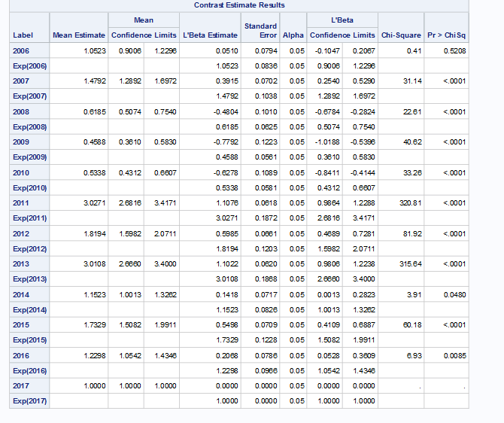The width and height of the screenshot is (504, 423).
Task: Click the 2006 row label
Action: [x=22, y=50]
